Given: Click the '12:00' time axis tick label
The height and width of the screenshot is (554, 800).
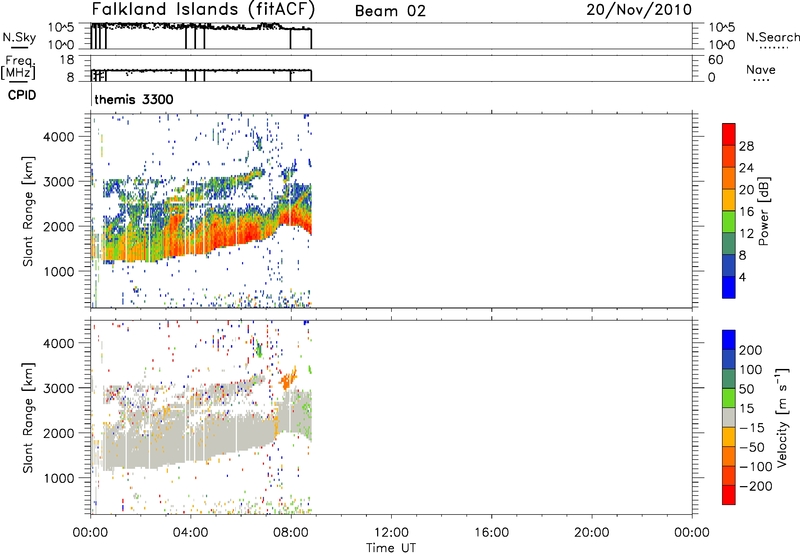Looking at the screenshot, I should (391, 533).
